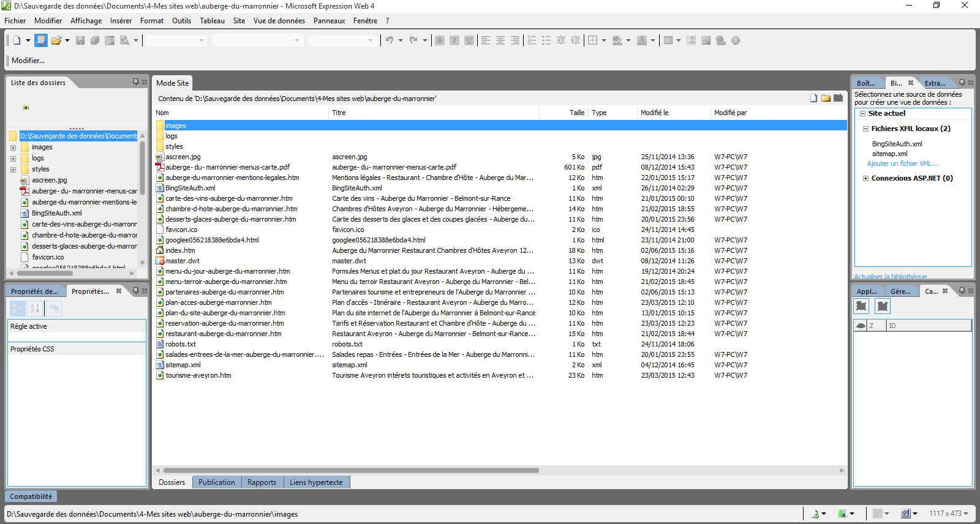Expand the images folder in folder tree
The width and height of the screenshot is (980, 524).
pyautogui.click(x=13, y=148)
